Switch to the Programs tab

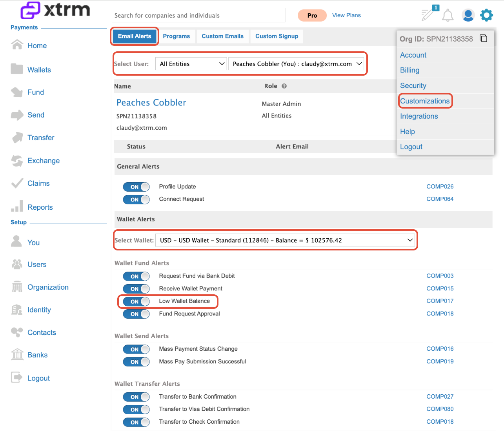(x=176, y=36)
